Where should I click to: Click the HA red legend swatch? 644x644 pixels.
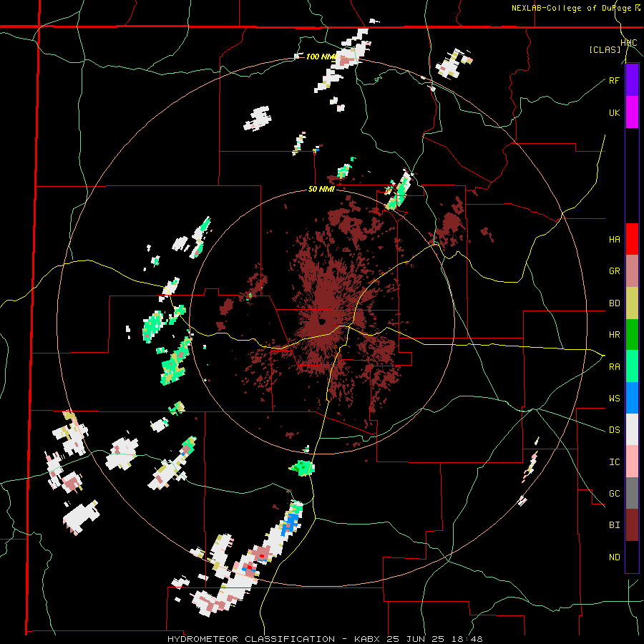632,239
